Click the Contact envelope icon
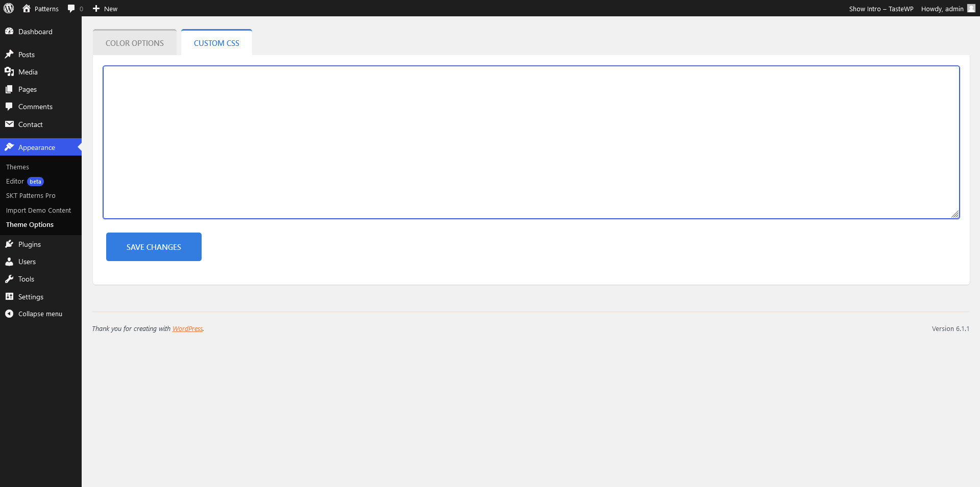 (x=9, y=124)
